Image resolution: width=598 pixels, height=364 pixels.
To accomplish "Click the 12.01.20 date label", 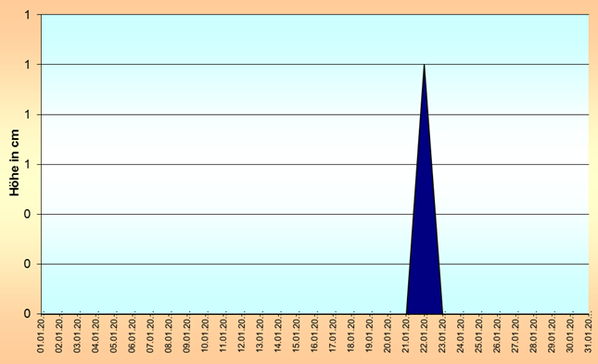I will click(242, 335).
